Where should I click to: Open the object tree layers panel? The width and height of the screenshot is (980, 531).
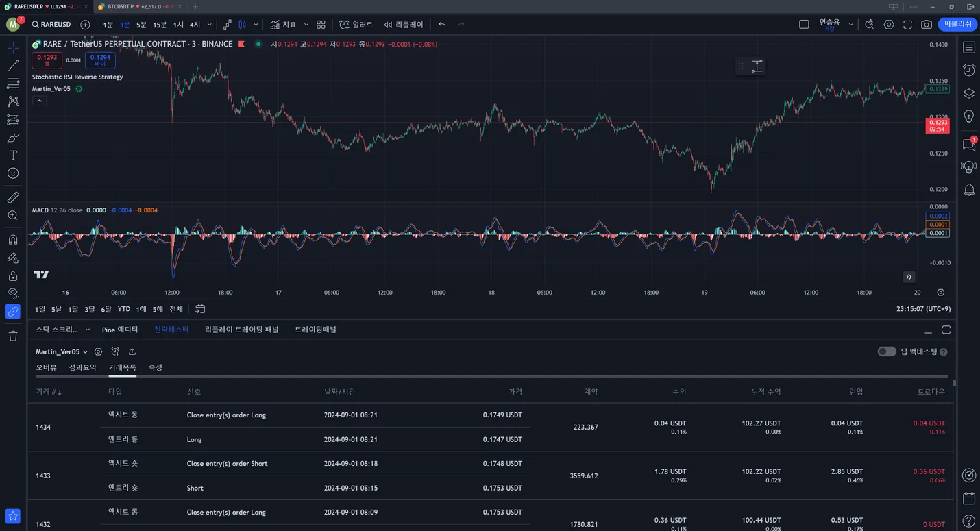969,93
